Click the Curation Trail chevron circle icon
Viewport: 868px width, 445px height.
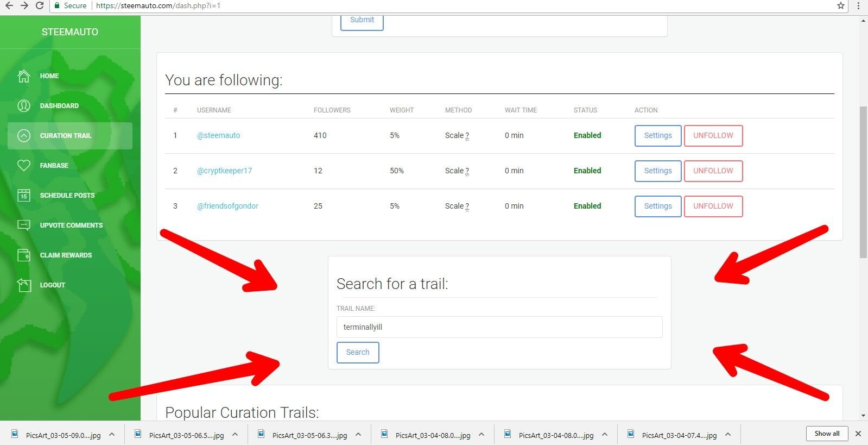(x=24, y=136)
